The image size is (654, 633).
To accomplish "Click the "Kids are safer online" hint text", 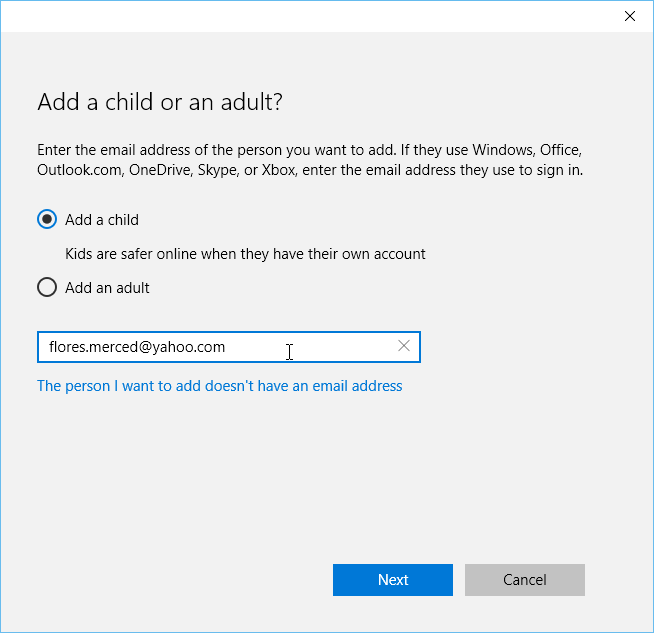I will coord(245,254).
